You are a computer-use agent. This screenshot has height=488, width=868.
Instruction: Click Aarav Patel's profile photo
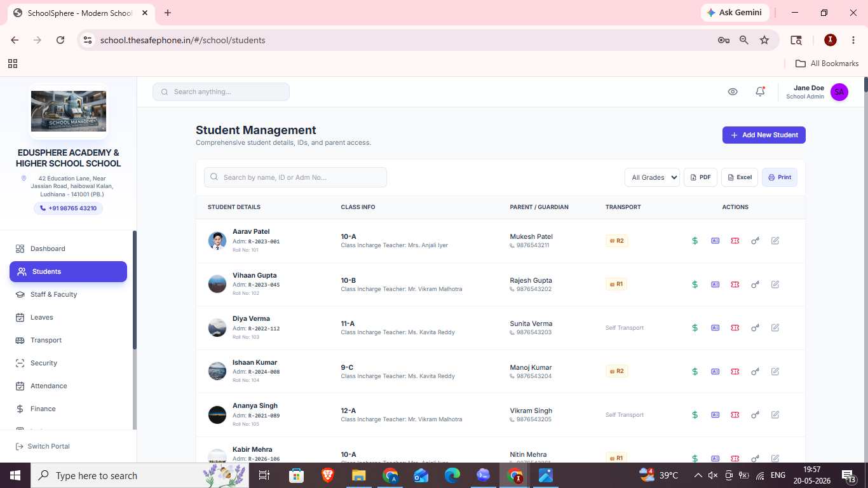[x=217, y=241]
